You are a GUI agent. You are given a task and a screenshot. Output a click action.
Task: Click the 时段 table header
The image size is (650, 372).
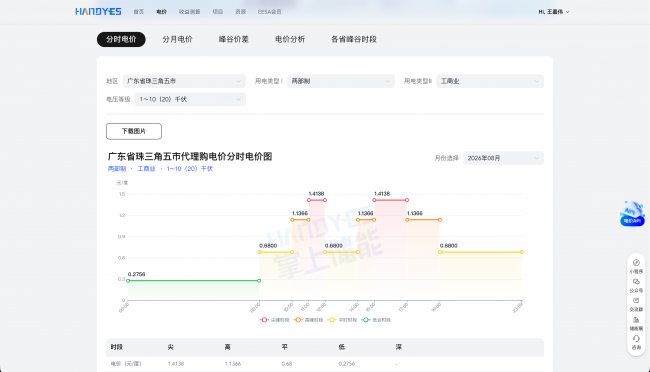pos(116,347)
